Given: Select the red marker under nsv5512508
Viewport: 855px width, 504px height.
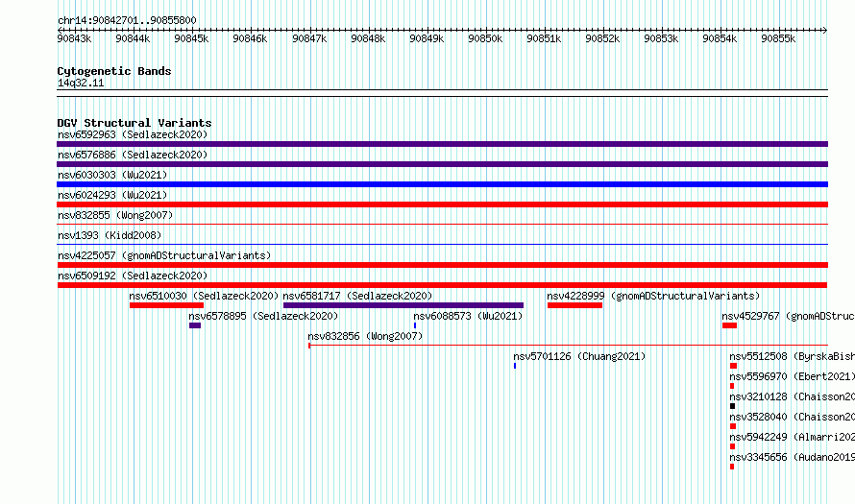Looking at the screenshot, I should pos(733,366).
